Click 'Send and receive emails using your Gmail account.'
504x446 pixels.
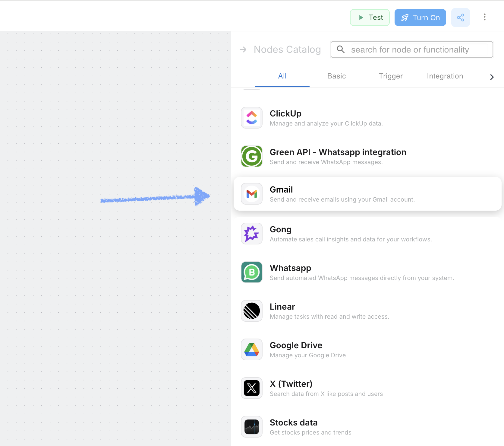click(342, 199)
